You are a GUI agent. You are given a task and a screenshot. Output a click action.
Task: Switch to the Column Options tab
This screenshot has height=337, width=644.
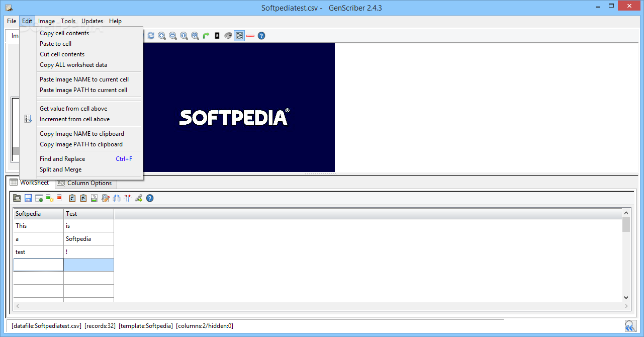pyautogui.click(x=85, y=183)
